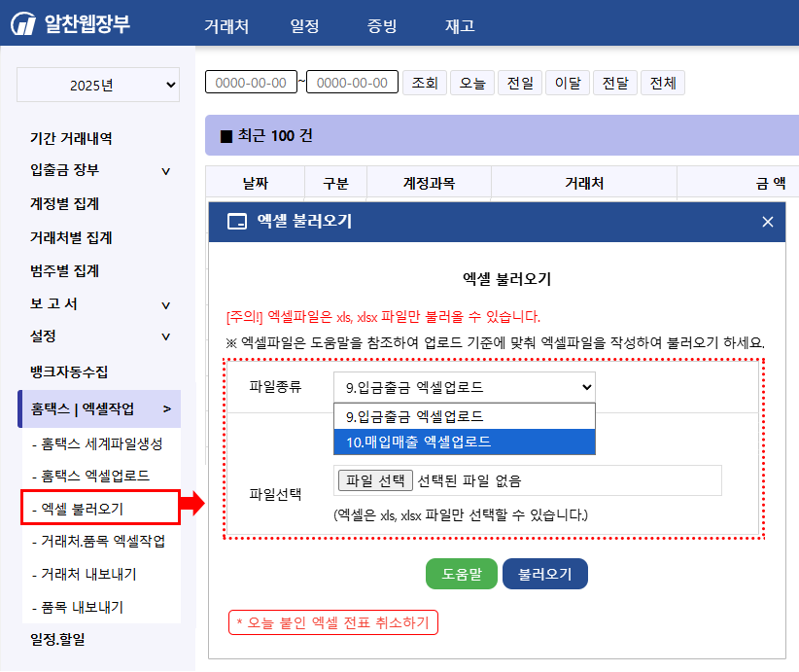Expand the 설정 sidebar menu
Image resolution: width=799 pixels, height=672 pixels.
click(x=99, y=336)
